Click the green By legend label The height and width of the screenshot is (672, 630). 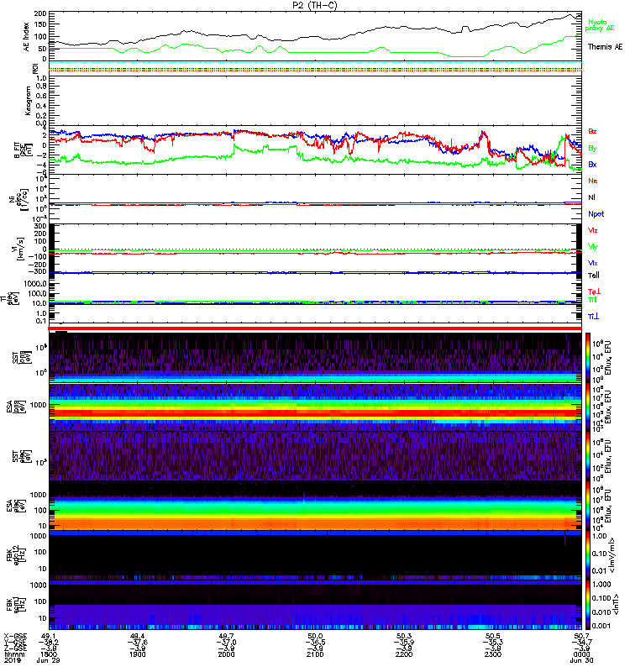pos(592,149)
